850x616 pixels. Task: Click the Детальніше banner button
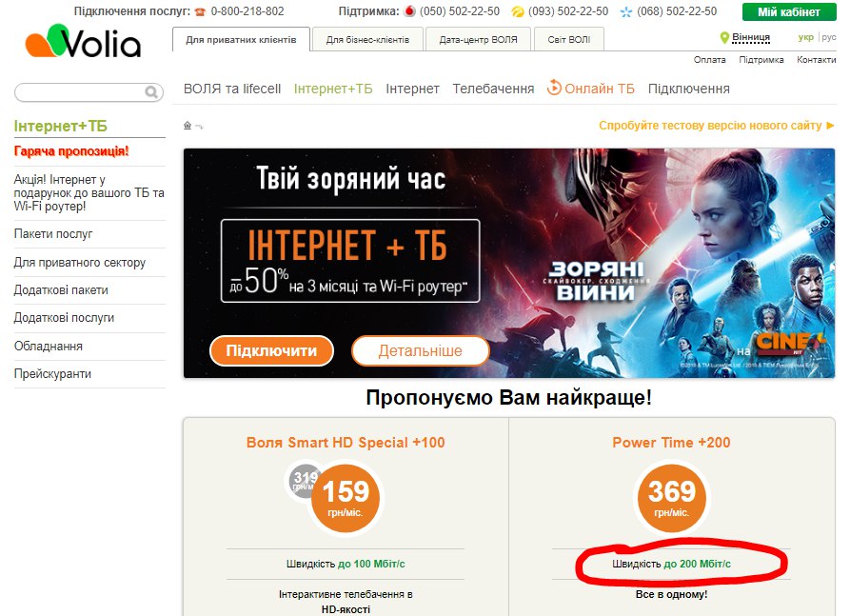click(420, 350)
